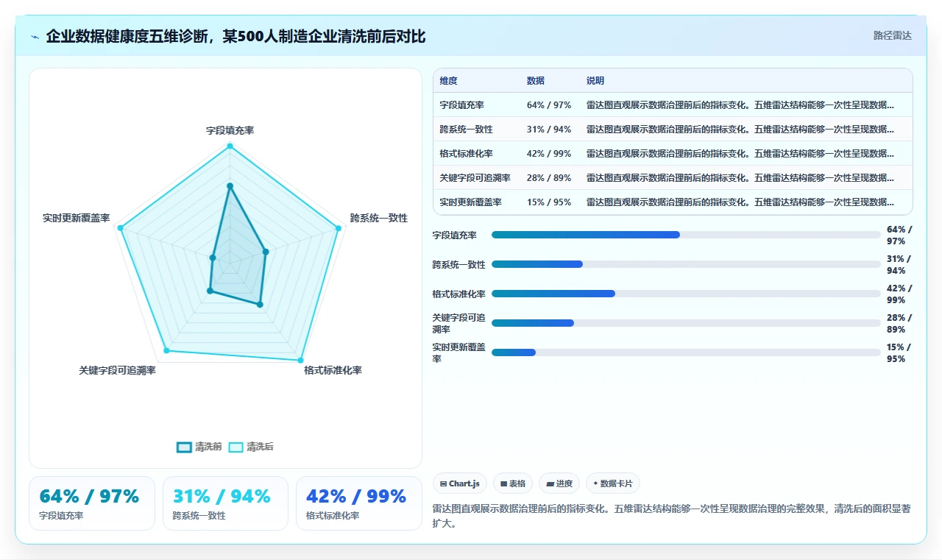Click the 15% / 95% value beside progress bar
This screenshot has height=560, width=942.
point(899,352)
